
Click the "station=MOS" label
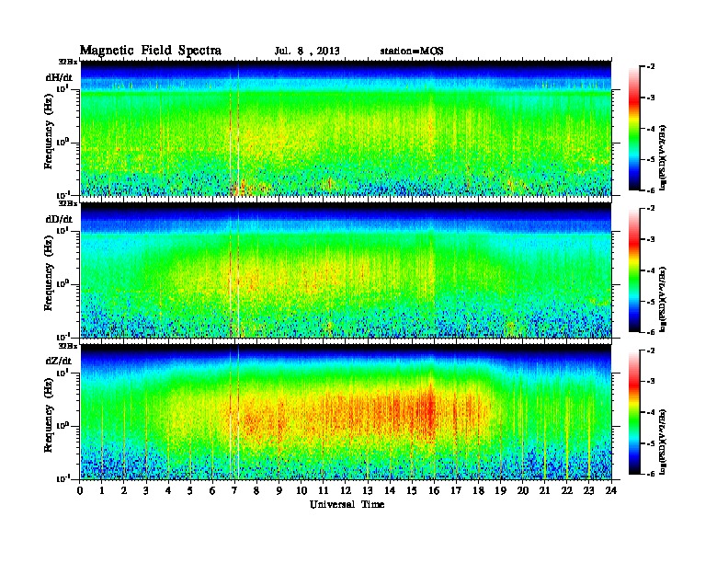(412, 51)
